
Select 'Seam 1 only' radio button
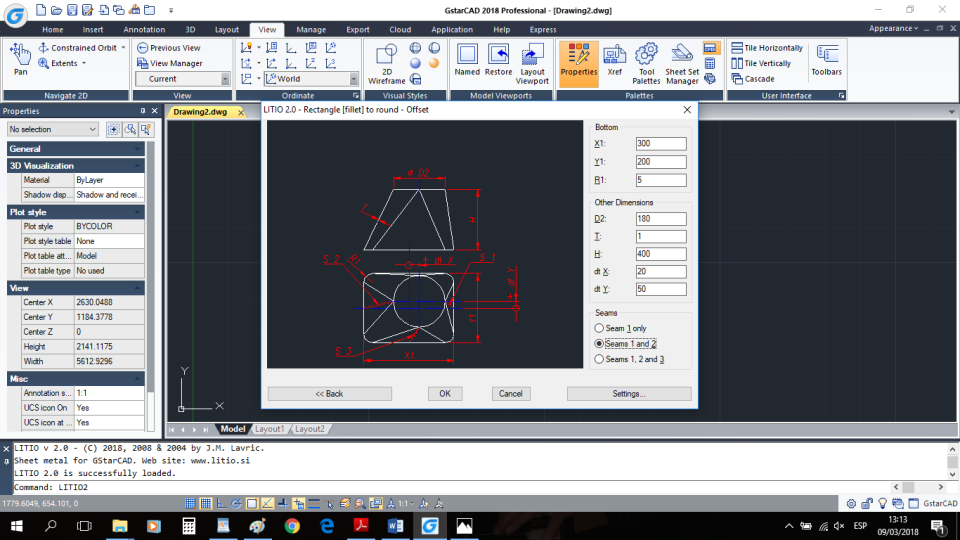[x=620, y=328]
